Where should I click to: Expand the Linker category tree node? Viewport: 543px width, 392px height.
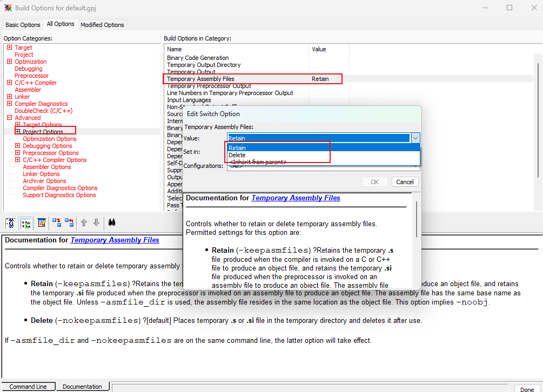tap(9, 97)
